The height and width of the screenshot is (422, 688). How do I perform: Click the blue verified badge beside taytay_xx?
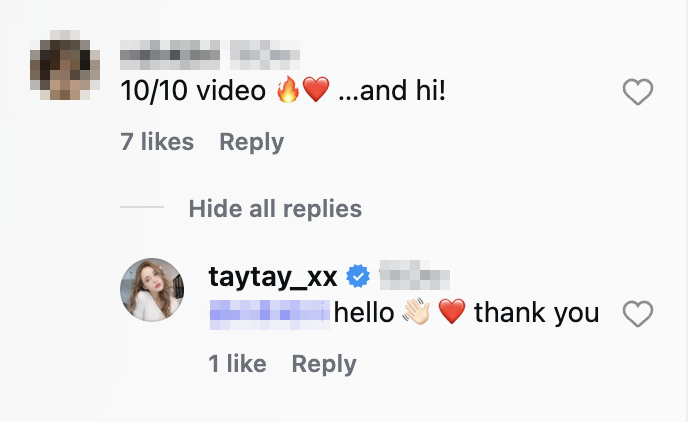click(x=358, y=276)
